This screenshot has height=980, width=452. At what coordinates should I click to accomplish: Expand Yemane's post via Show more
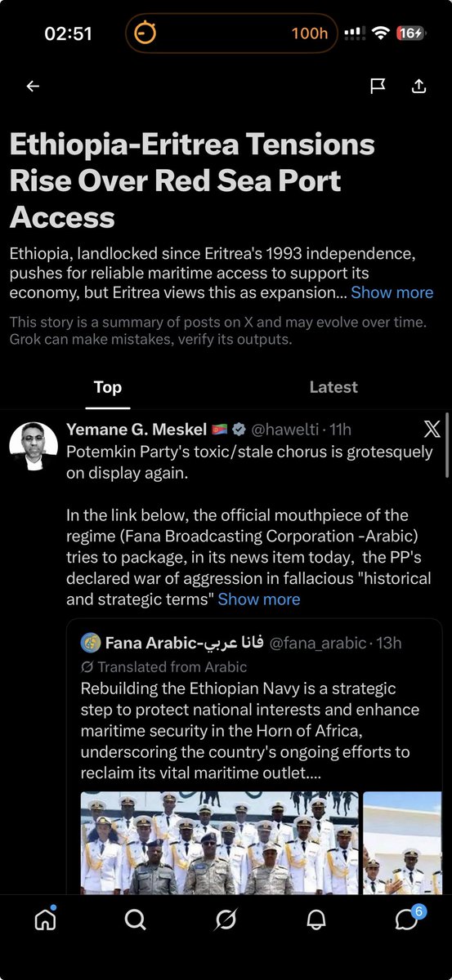click(259, 599)
